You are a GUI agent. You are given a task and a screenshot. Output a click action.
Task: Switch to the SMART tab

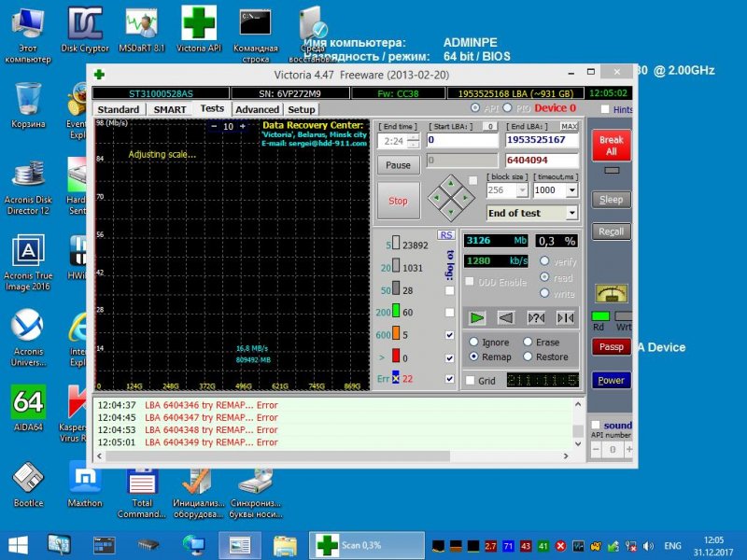pyautogui.click(x=170, y=109)
